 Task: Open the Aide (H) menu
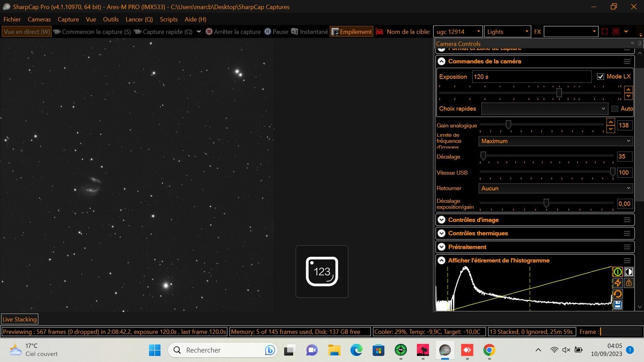pos(195,19)
